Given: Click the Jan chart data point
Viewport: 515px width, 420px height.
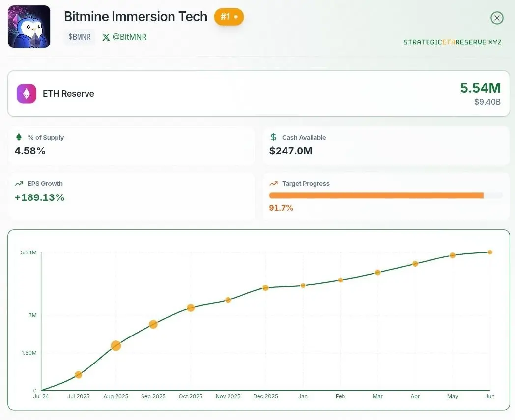Looking at the screenshot, I should pyautogui.click(x=303, y=286).
